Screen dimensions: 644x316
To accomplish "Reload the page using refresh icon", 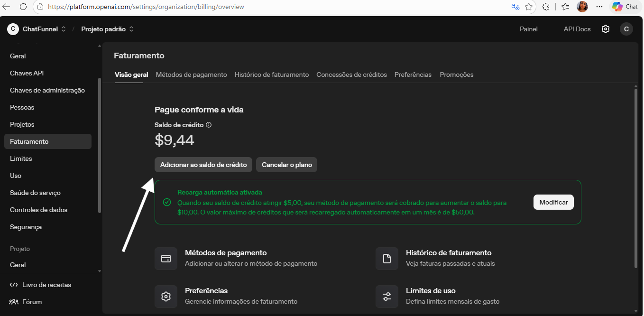I will pyautogui.click(x=22, y=7).
